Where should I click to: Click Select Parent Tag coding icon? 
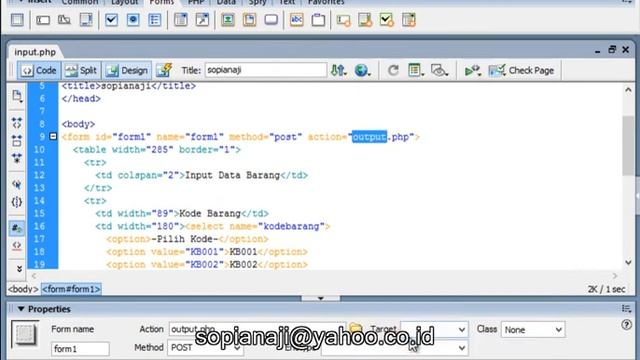pos(17,184)
